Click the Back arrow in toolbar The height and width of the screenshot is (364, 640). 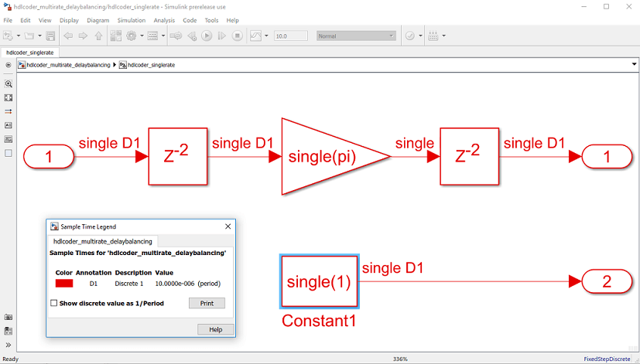[68, 36]
